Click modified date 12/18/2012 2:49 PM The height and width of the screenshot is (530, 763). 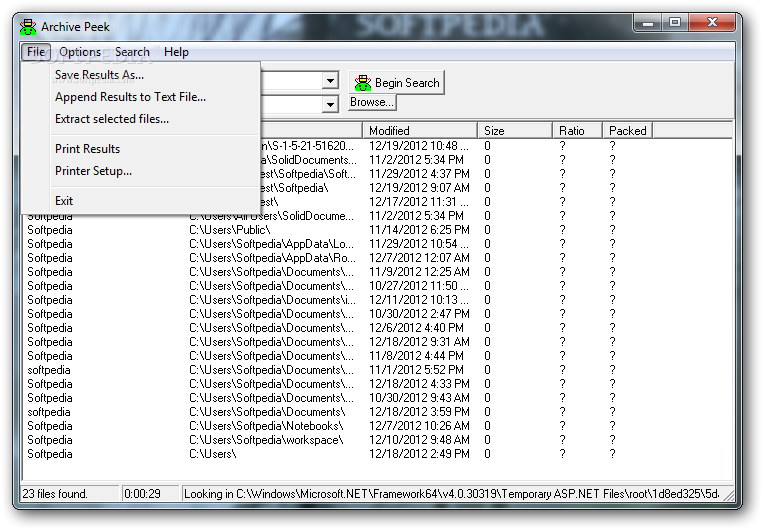(419, 454)
